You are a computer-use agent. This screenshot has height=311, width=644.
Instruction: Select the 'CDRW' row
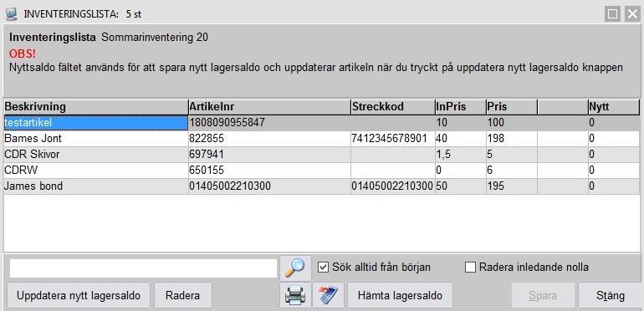322,171
